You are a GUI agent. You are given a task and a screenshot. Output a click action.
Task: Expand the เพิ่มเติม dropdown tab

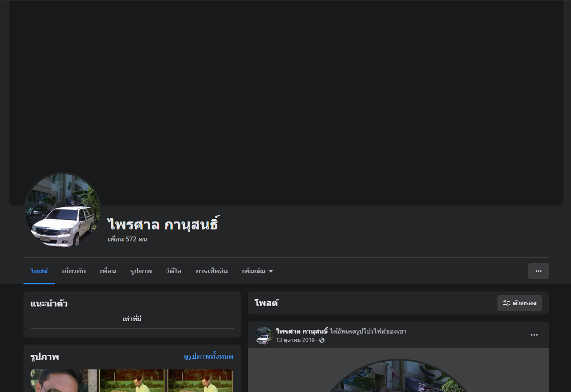click(257, 271)
